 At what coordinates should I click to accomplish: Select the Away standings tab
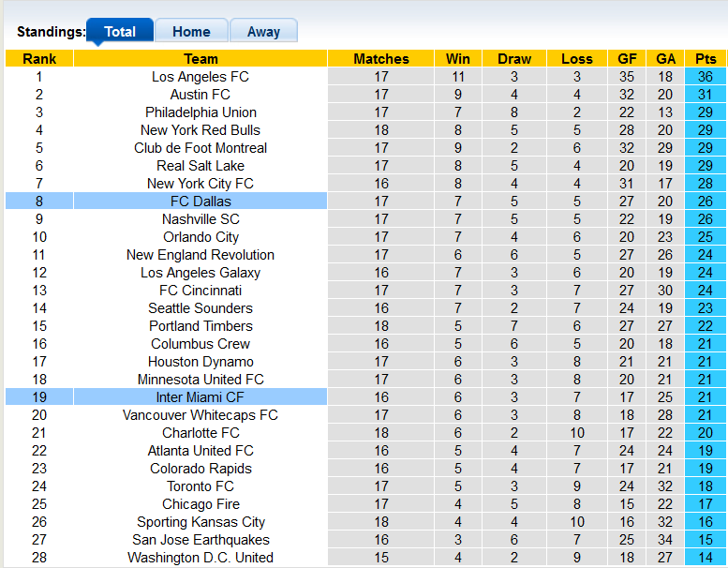[x=263, y=31]
